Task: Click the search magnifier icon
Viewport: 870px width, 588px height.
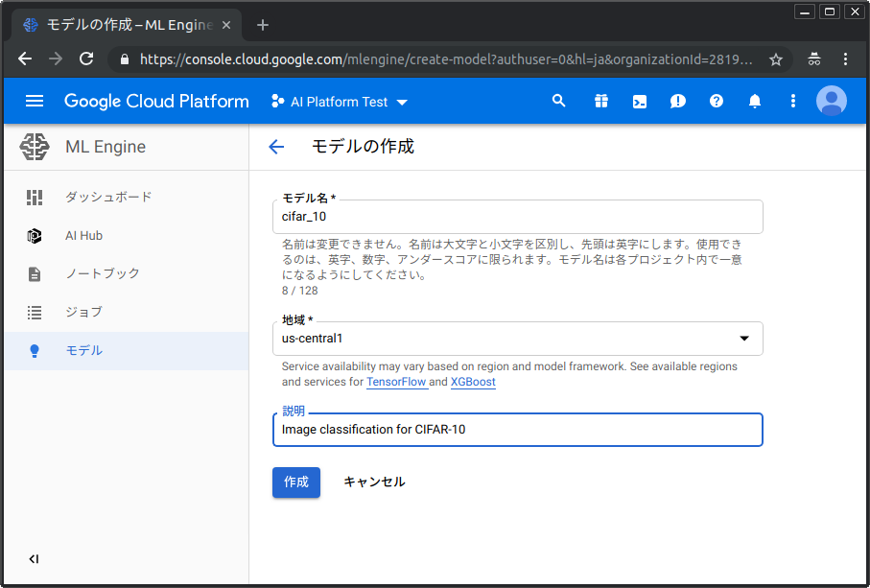Action: coord(558,101)
